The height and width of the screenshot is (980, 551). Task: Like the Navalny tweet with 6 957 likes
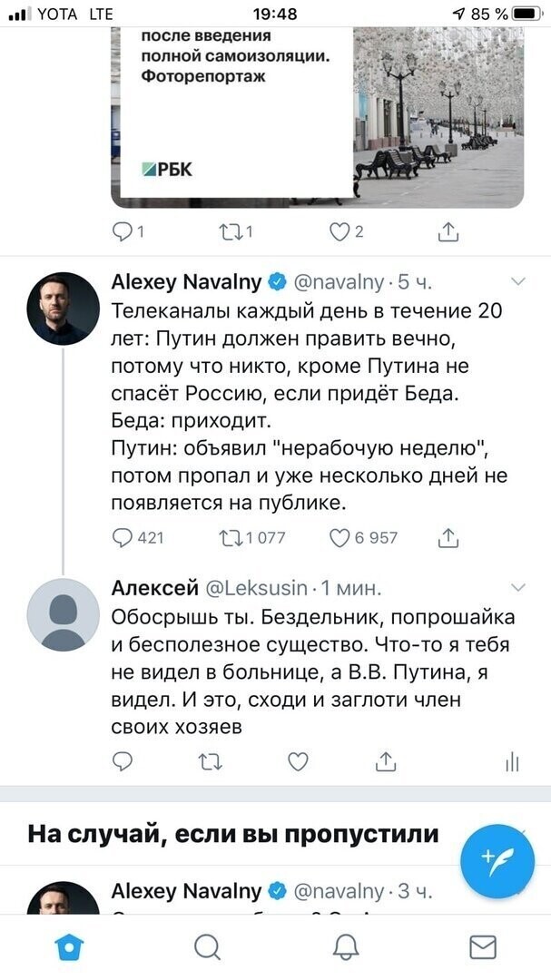coord(339,538)
